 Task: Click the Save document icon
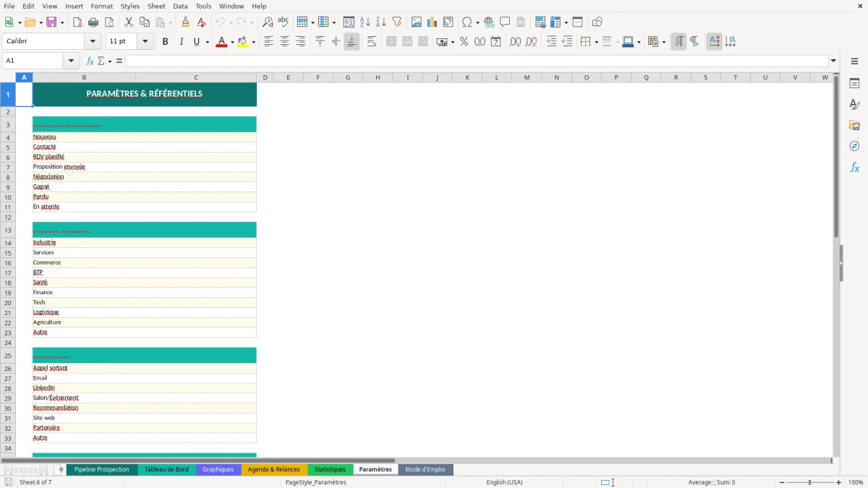tap(51, 22)
